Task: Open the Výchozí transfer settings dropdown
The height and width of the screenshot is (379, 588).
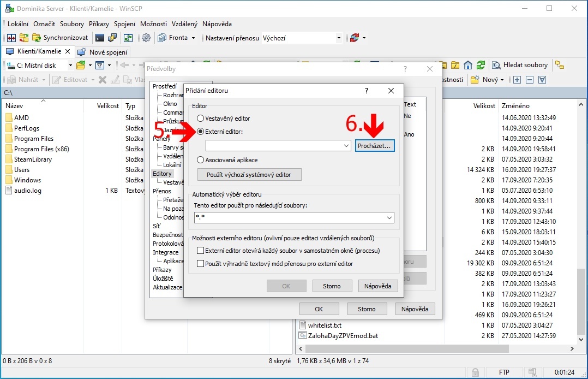Action: (339, 38)
